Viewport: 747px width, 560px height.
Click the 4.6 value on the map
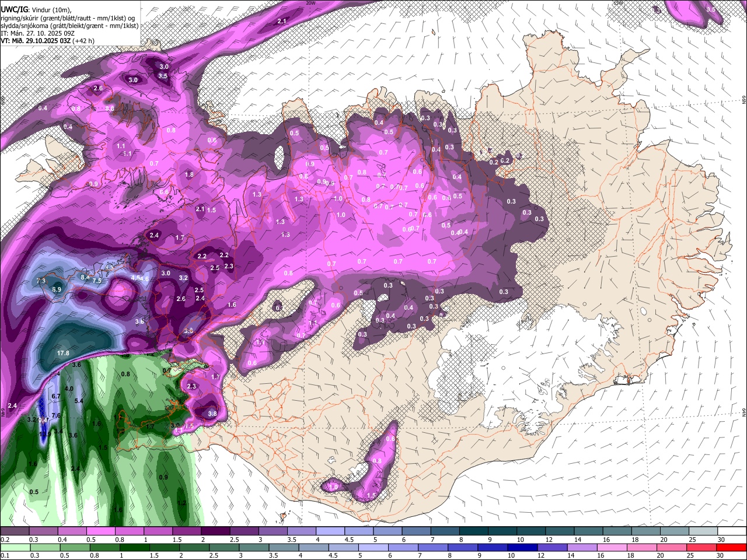(x=145, y=279)
